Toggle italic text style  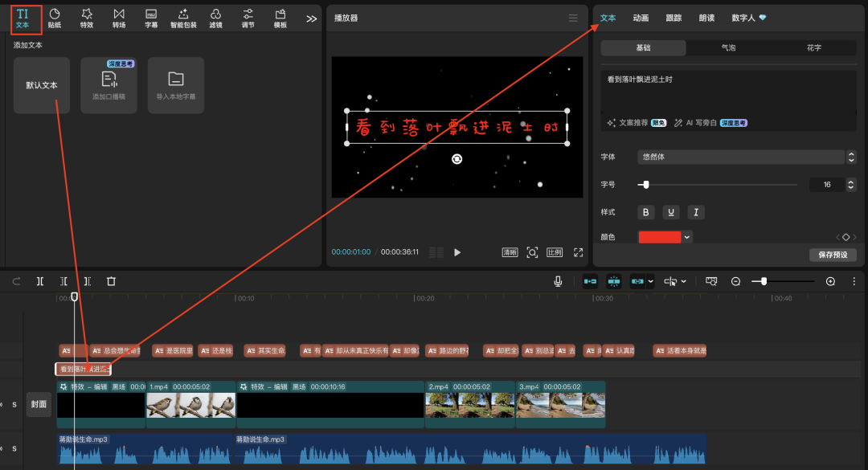696,212
